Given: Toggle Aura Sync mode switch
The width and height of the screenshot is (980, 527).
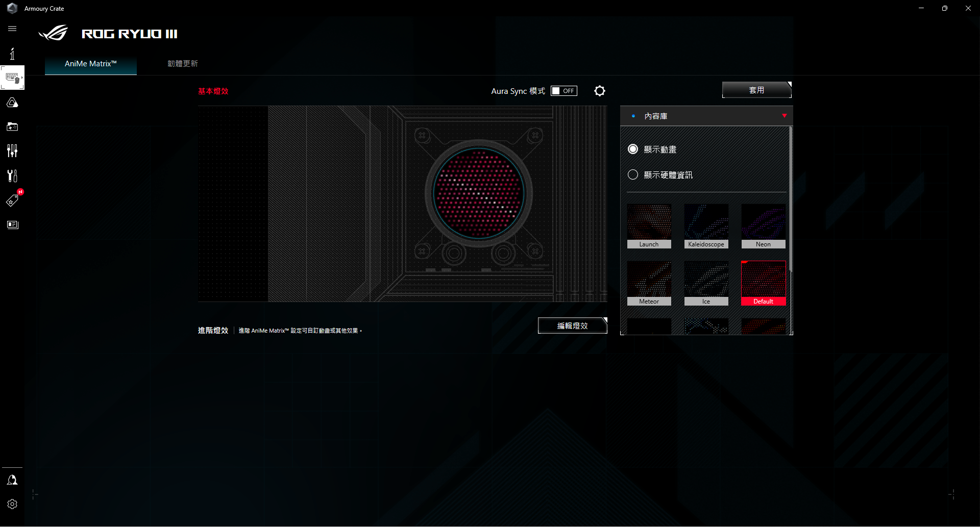Looking at the screenshot, I should click(x=564, y=91).
